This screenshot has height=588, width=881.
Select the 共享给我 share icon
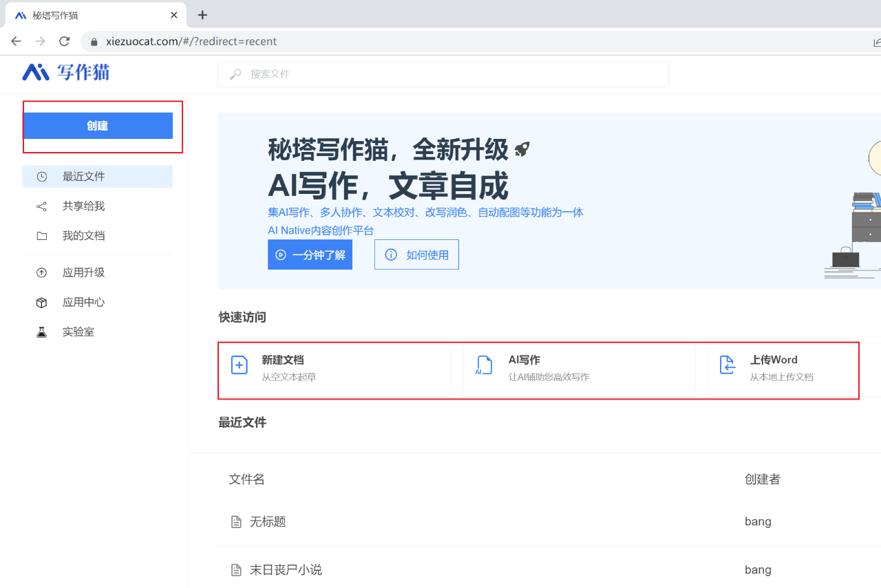41,206
